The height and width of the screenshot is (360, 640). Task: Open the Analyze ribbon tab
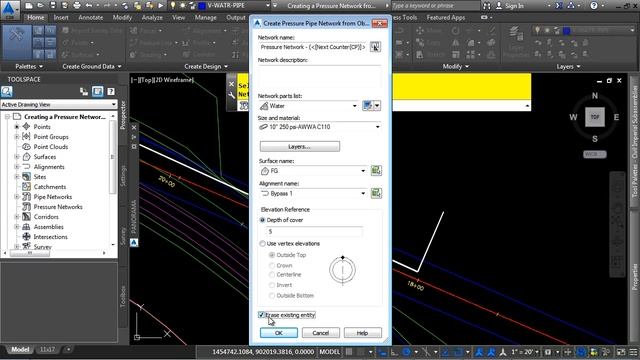pos(152,18)
